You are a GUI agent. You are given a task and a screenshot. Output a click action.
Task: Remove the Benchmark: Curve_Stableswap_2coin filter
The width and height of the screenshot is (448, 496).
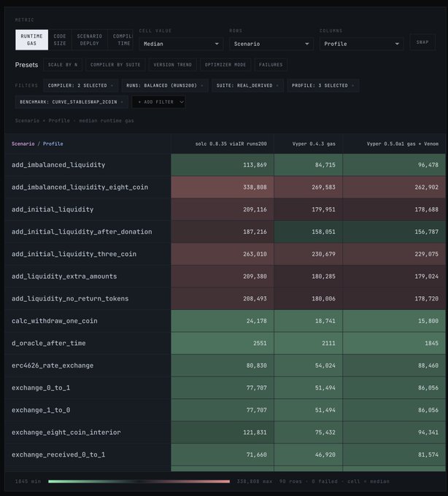[x=122, y=102]
